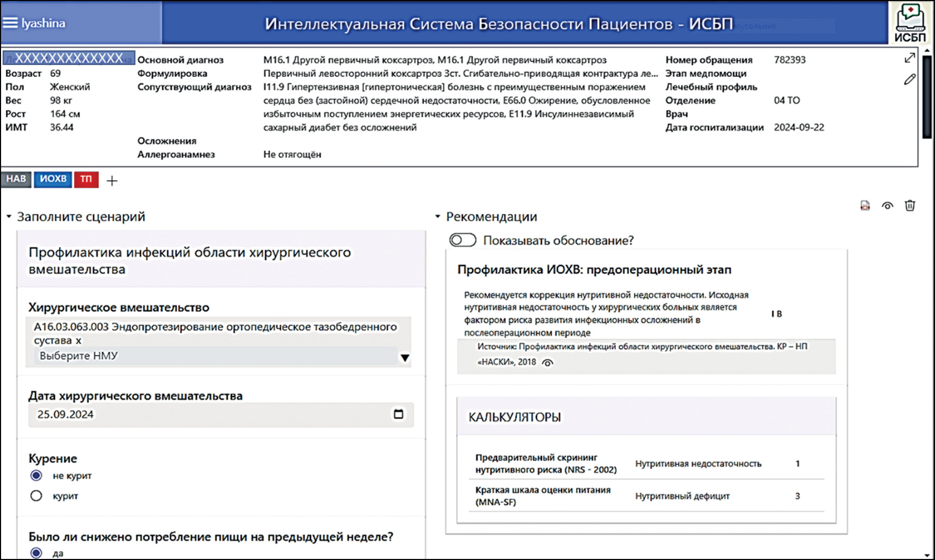The width and height of the screenshot is (935, 560).
Task: Open the red ТП tab
Action: 86,179
